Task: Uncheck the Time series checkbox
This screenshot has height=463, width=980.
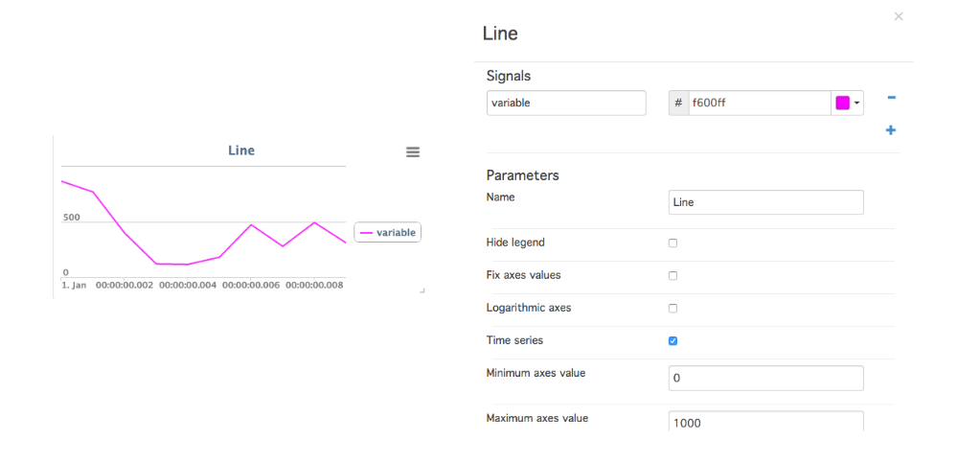Action: 672,341
